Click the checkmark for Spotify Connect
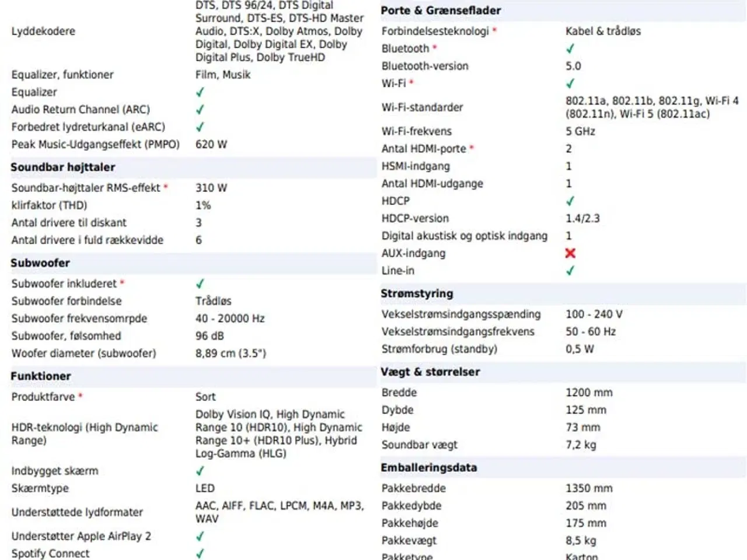The image size is (747, 560). 200,554
